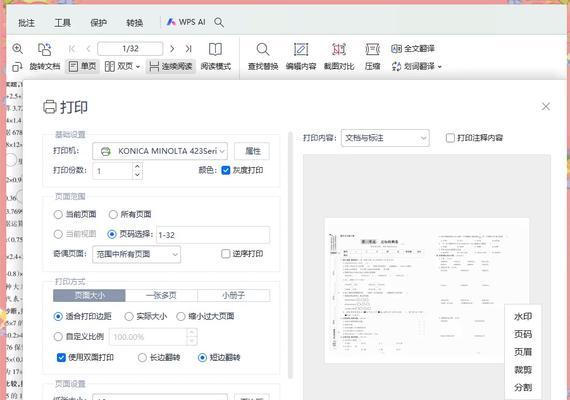
Task: Click the print preview page thumbnail
Action: (x=427, y=291)
